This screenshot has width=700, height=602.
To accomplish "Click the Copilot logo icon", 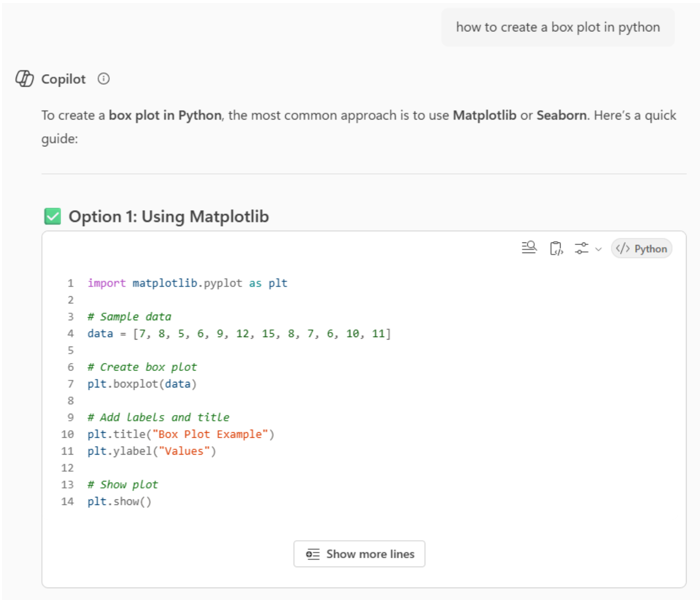I will (x=24, y=79).
